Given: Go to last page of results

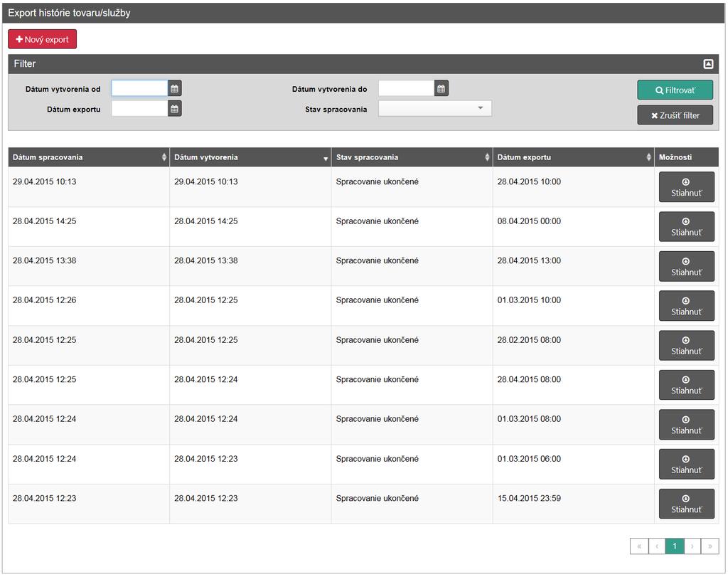Looking at the screenshot, I should (710, 546).
